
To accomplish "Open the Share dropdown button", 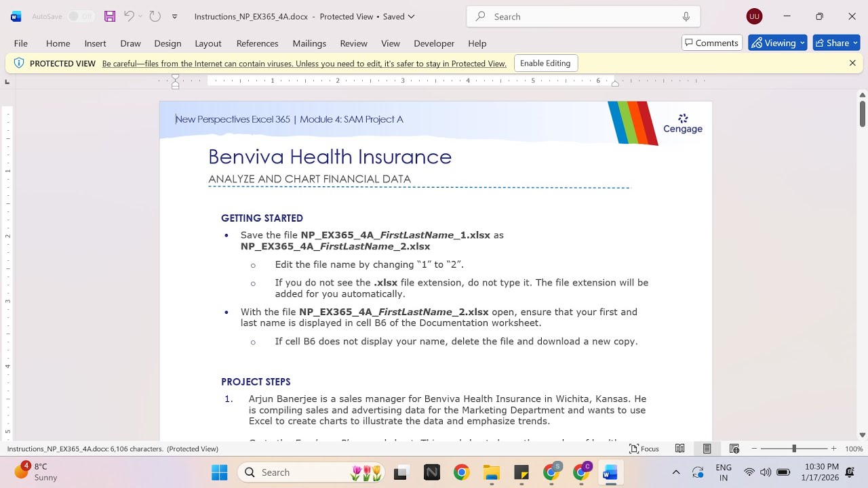I will click(x=836, y=43).
